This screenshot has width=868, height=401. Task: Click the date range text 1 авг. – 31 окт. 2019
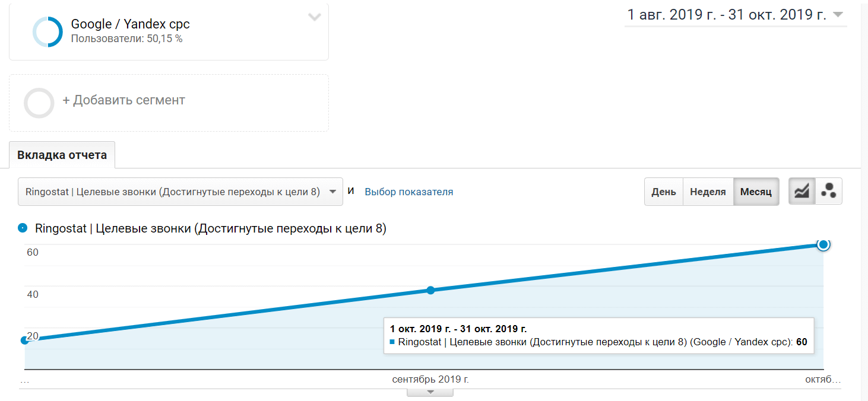click(x=726, y=15)
